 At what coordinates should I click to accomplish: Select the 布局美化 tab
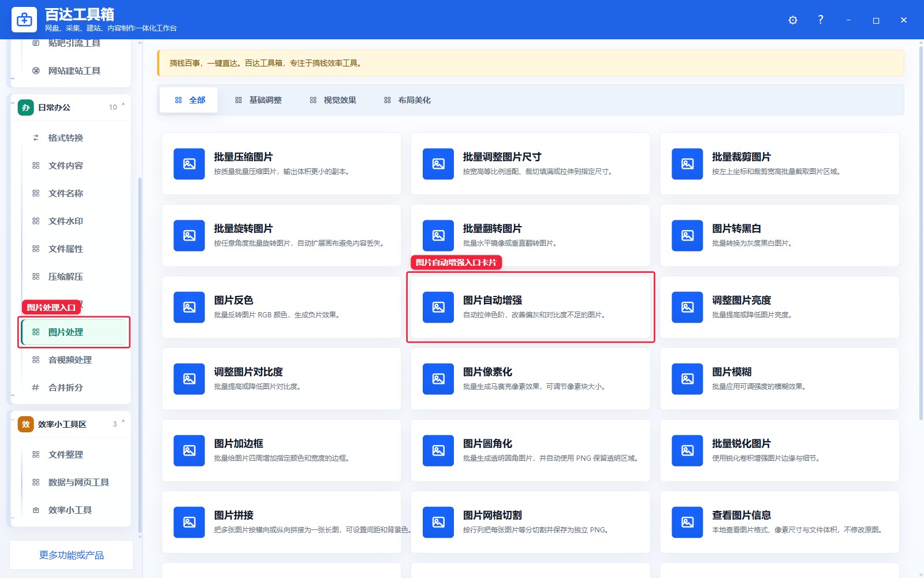(x=407, y=100)
